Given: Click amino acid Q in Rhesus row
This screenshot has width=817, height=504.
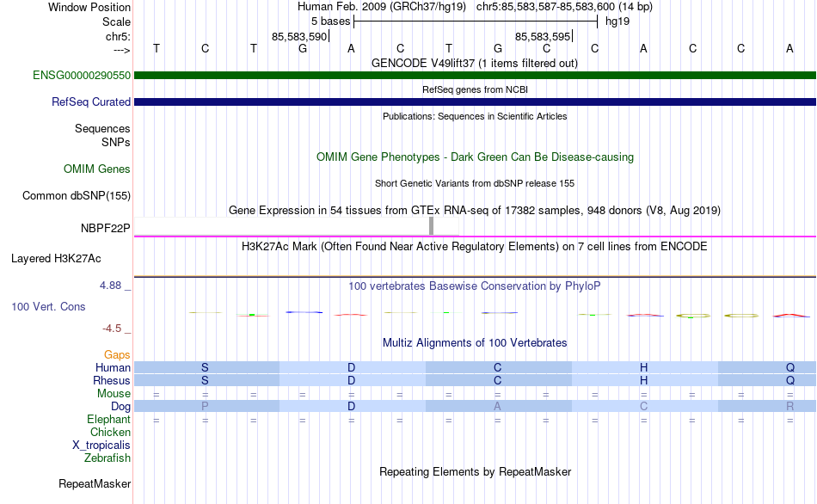Looking at the screenshot, I should click(x=789, y=380).
